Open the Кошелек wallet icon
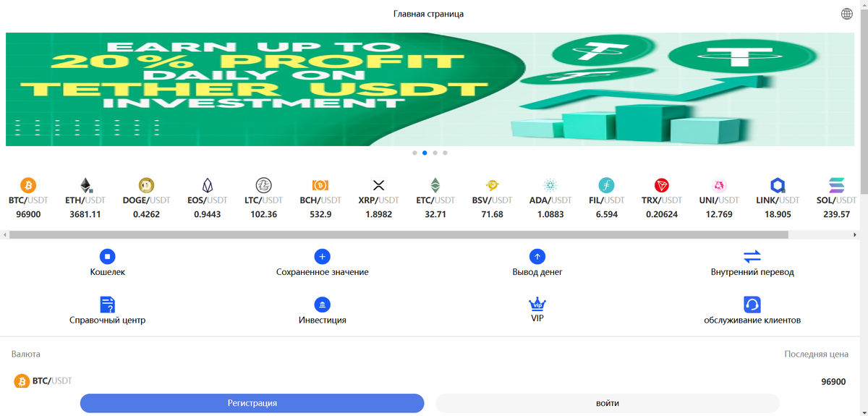868x416 pixels. [108, 256]
